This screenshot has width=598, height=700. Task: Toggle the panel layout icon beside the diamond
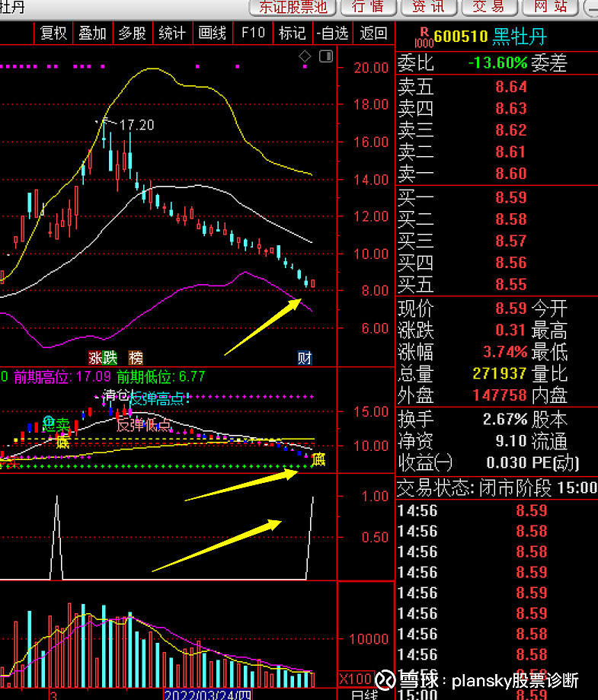(x=326, y=56)
